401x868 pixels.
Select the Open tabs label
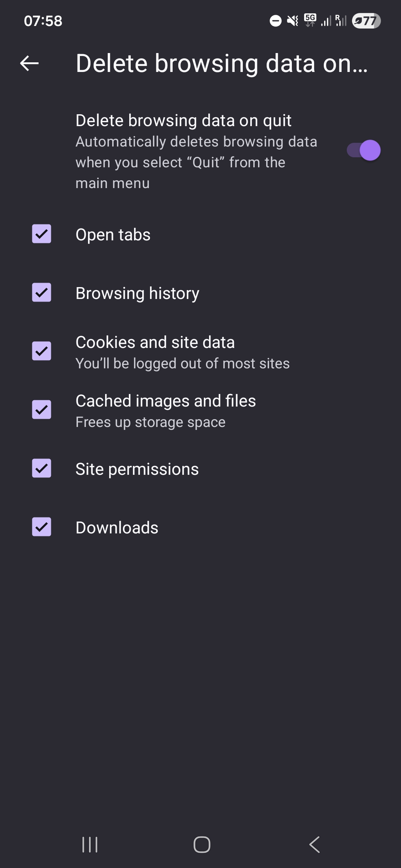pyautogui.click(x=113, y=235)
